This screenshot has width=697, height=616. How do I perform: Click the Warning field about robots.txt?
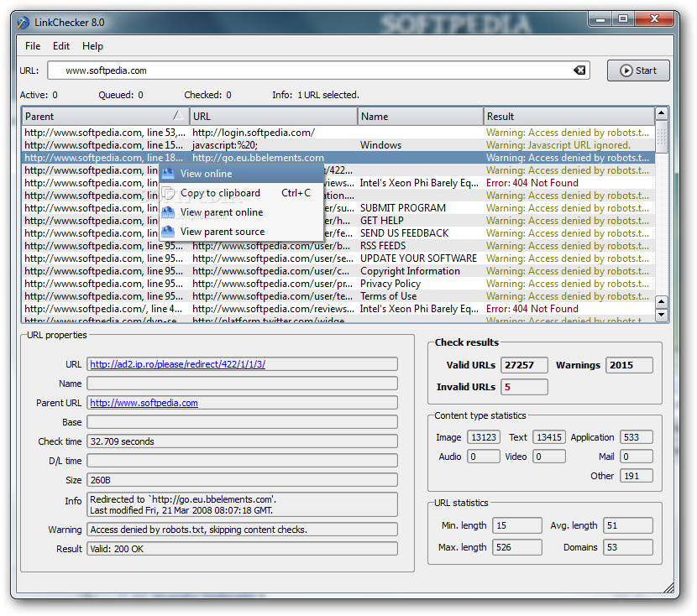[x=242, y=530]
